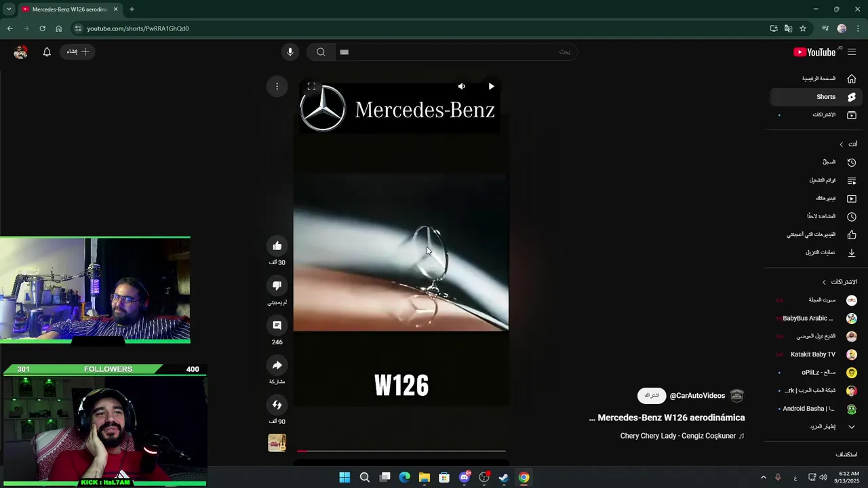Open the remix button showing 90K
This screenshot has height=488, width=868.
click(x=277, y=405)
